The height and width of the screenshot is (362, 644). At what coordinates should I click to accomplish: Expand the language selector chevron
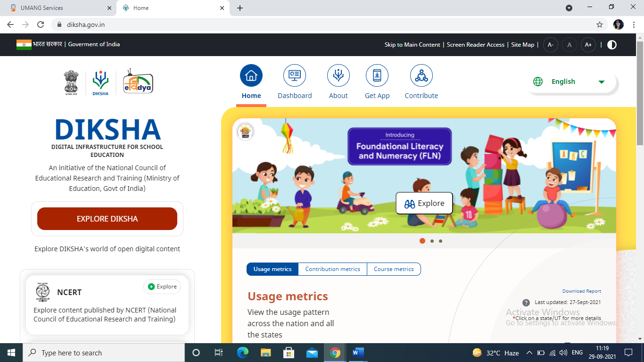coord(602,81)
